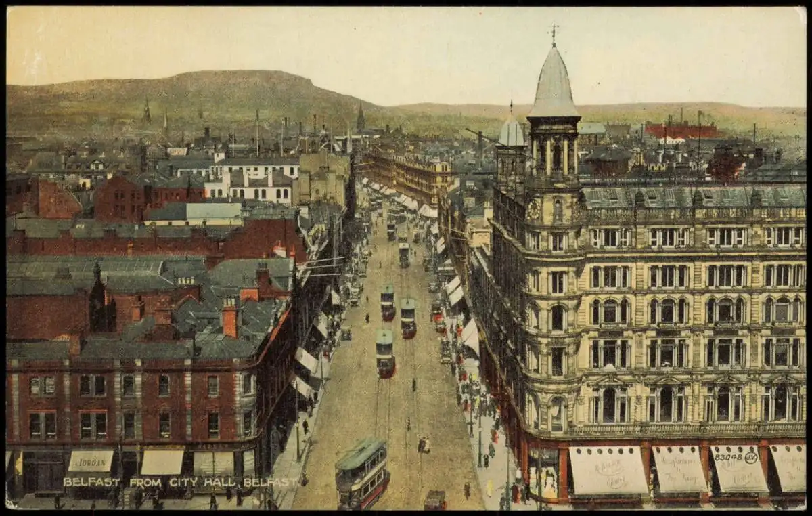Click the small dome beside the tall tower
The image size is (812, 516).
511,132
